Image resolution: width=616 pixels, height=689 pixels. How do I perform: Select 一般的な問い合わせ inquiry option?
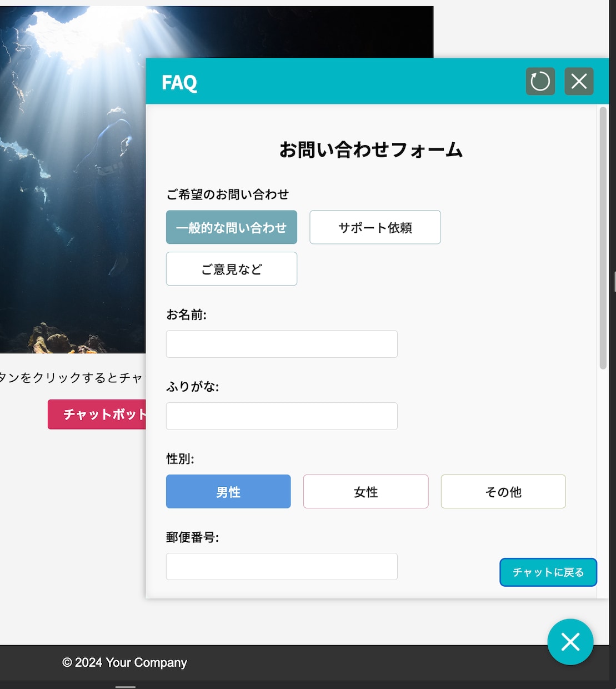click(x=232, y=227)
